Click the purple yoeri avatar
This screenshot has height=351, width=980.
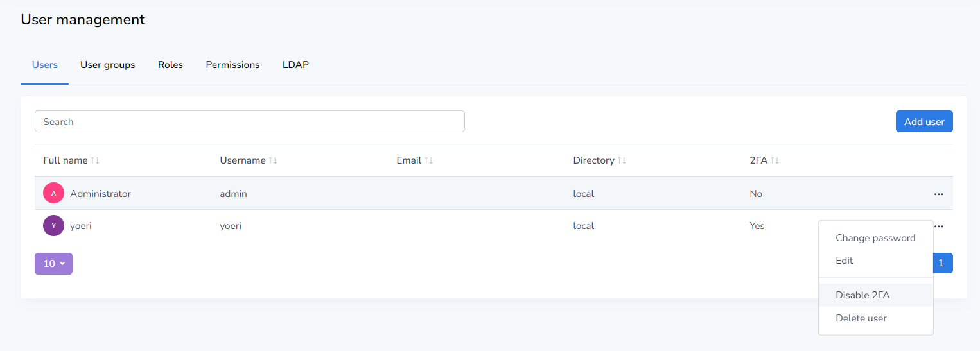[53, 225]
